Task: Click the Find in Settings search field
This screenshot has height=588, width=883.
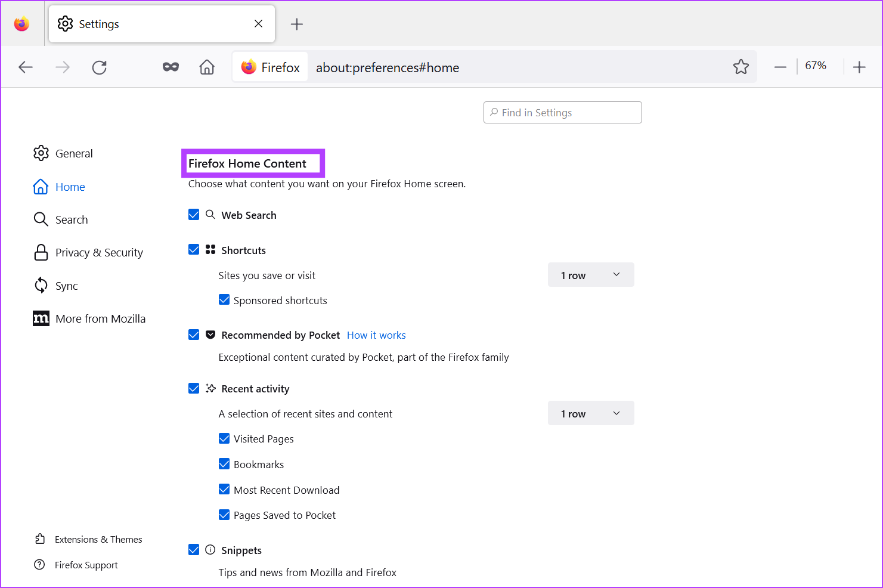Action: pyautogui.click(x=562, y=113)
